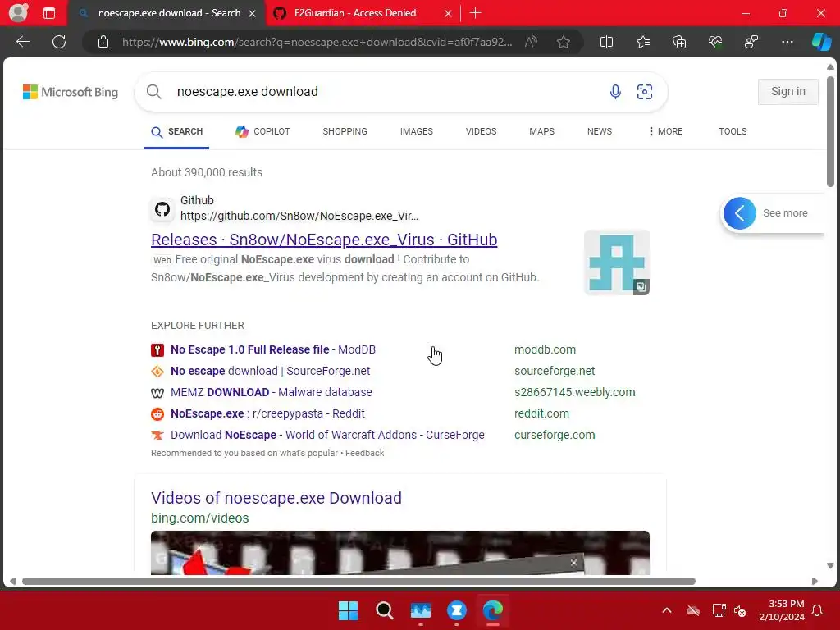The width and height of the screenshot is (840, 630).
Task: Open a new browser tab
Action: 475,13
